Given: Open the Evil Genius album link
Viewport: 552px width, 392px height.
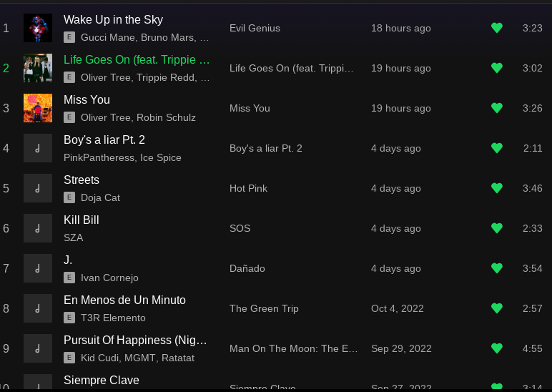Looking at the screenshot, I should point(255,28).
